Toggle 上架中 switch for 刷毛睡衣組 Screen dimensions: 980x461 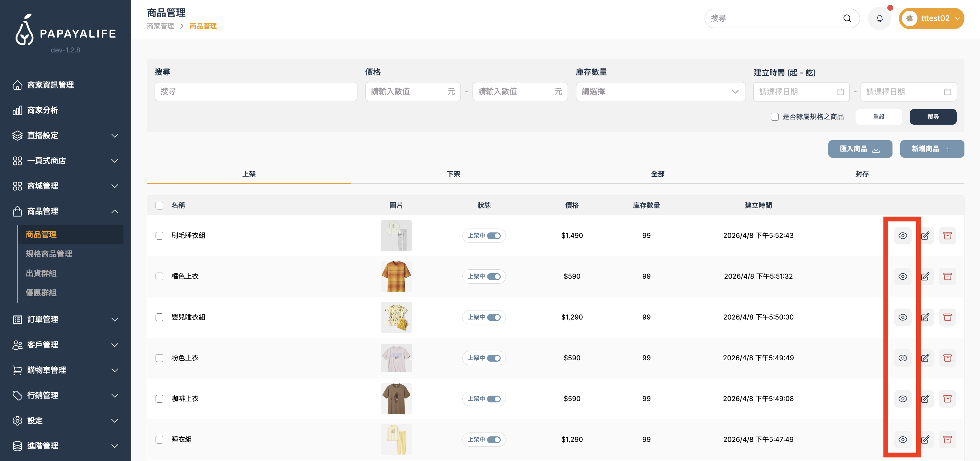[494, 236]
